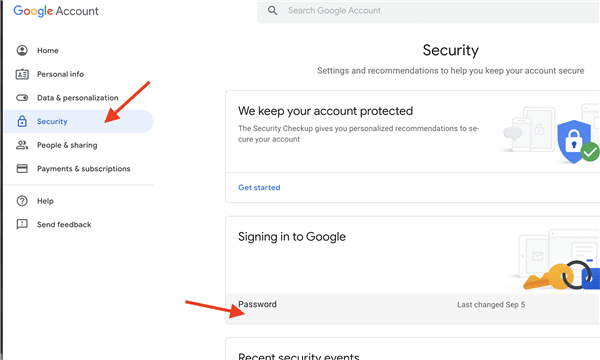Click the Payments credit card icon
This screenshot has height=360, width=600.
click(22, 169)
